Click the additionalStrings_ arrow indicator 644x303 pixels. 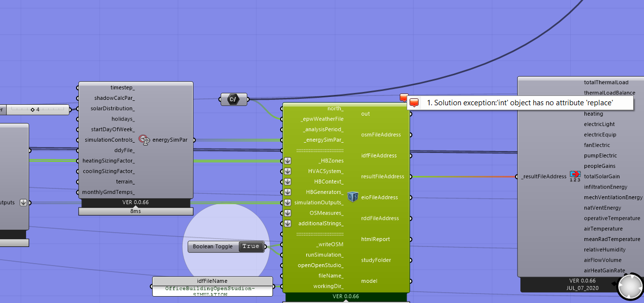pos(288,223)
